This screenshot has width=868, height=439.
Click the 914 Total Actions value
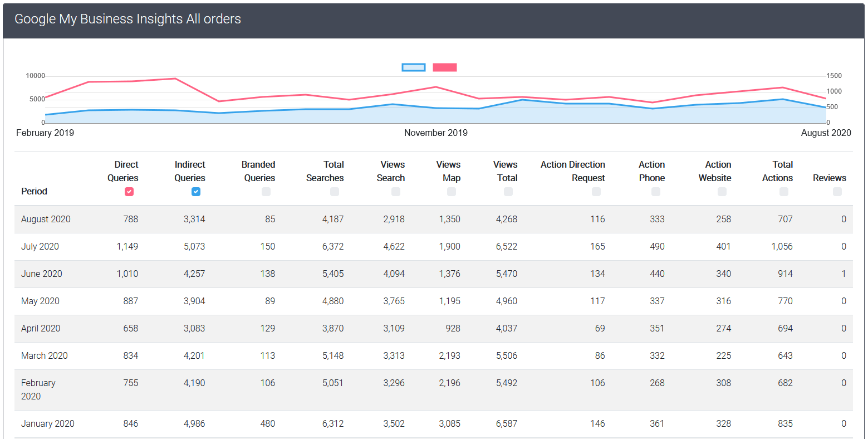pos(786,274)
